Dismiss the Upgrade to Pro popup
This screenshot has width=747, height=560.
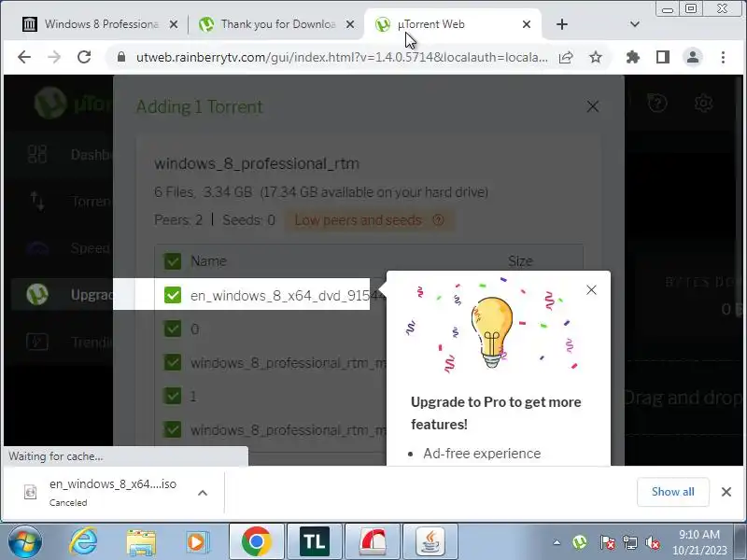coord(591,289)
